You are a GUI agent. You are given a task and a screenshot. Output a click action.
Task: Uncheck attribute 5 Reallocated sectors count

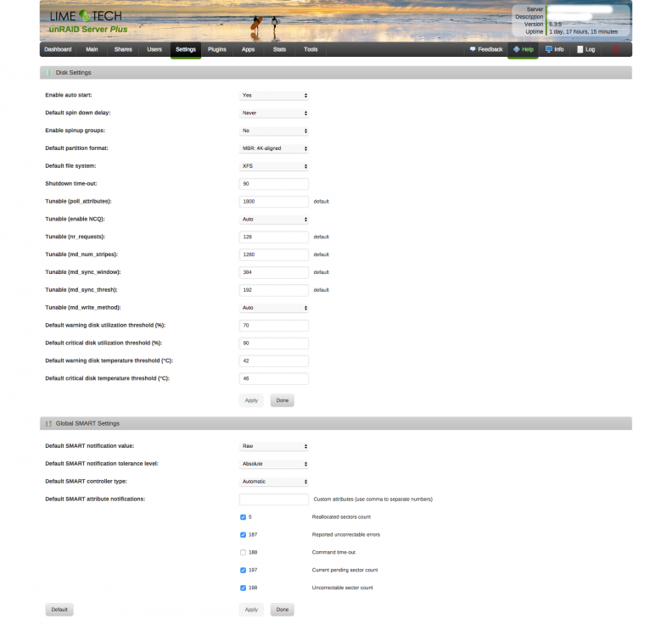coord(243,517)
